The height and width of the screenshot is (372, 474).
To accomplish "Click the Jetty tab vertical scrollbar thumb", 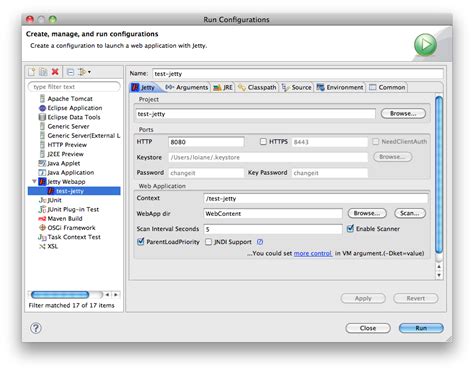I will (439, 174).
